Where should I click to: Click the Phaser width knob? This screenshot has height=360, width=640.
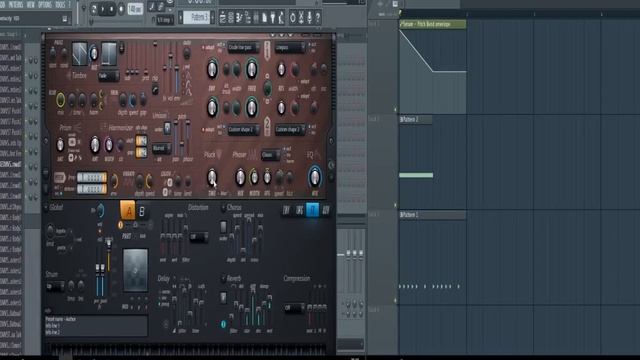pos(254,177)
